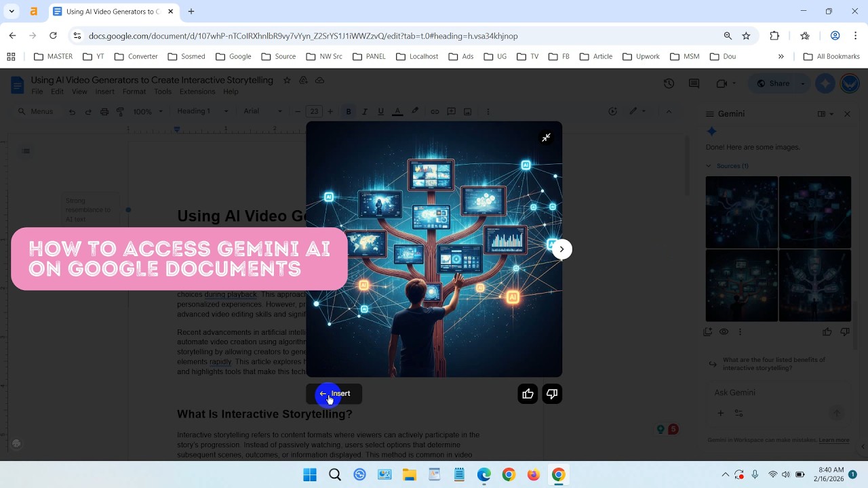Insert image via toolbar icon
This screenshot has width=868, height=488.
coord(468,112)
